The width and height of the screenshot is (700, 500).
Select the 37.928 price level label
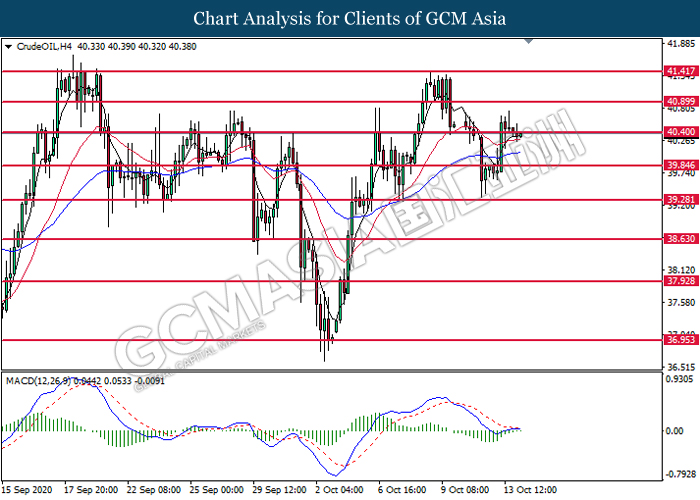[x=681, y=281]
